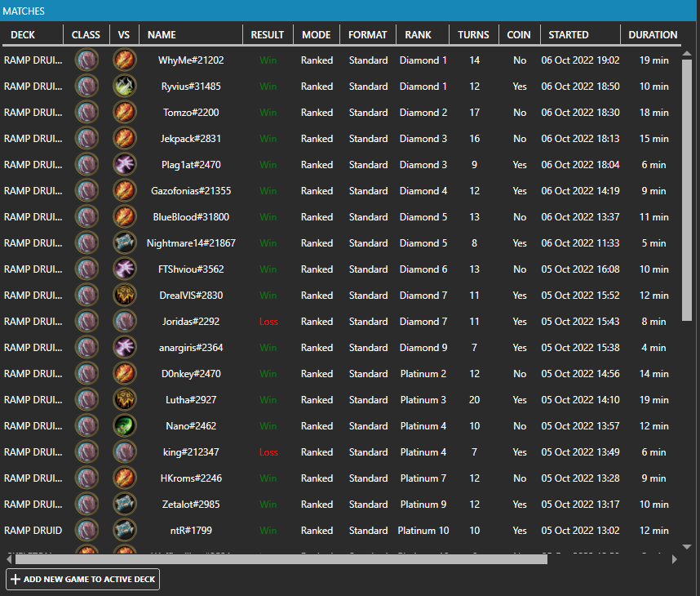Click opponent class icon in Zetalot#2985 row
Screen dimensions: 700x596
click(125, 505)
